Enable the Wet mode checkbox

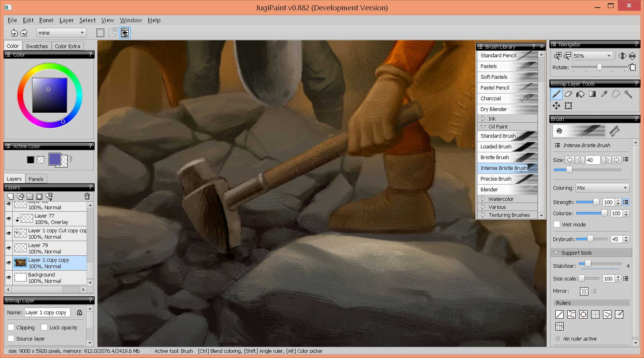click(557, 224)
